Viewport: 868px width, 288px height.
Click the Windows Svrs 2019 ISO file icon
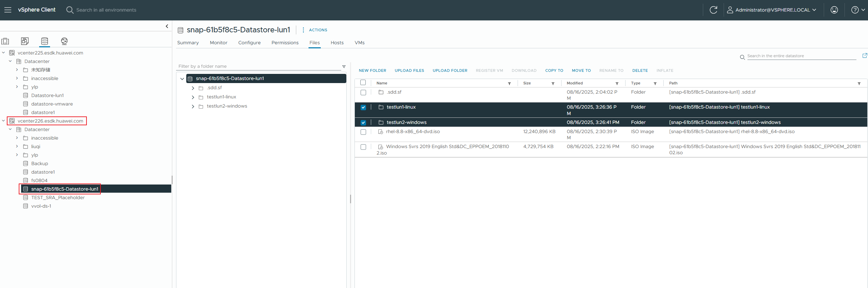click(x=381, y=147)
